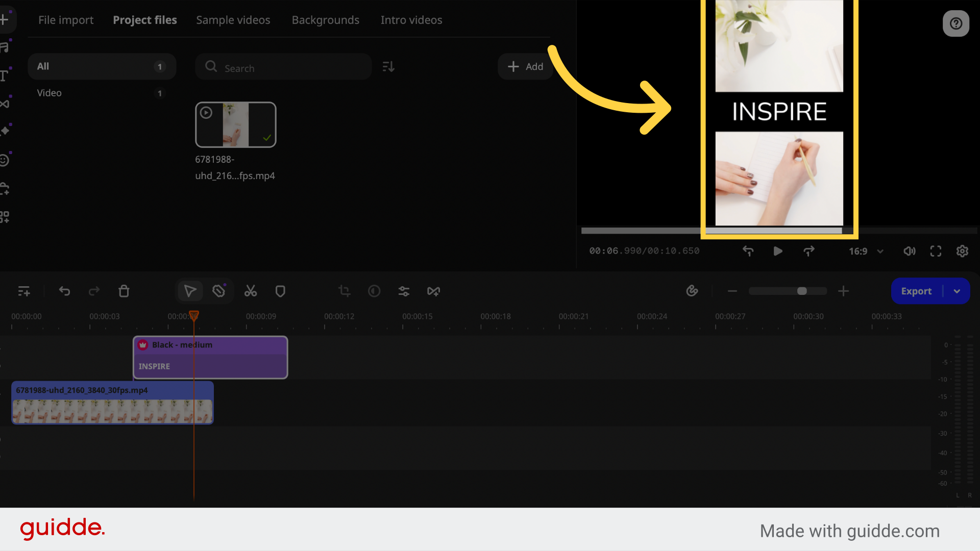The width and height of the screenshot is (980, 551).
Task: Select the Crop tool in the timeline toolbar
Action: click(344, 291)
